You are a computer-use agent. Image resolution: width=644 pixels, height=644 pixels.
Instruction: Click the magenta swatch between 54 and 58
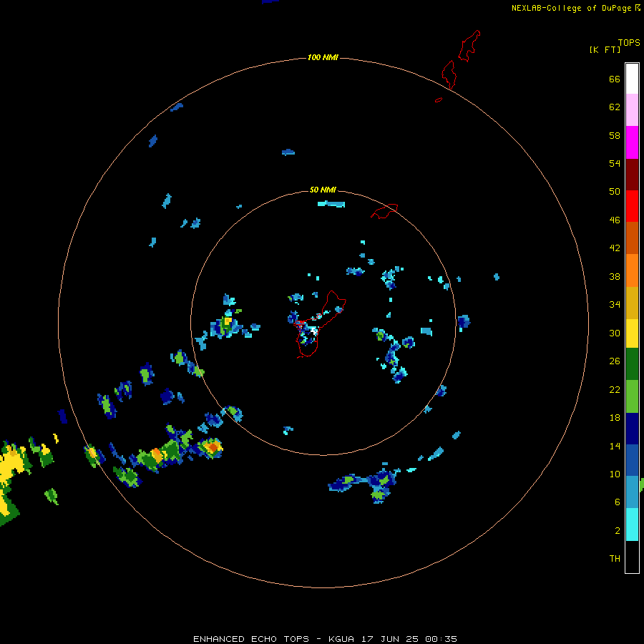tap(632, 142)
